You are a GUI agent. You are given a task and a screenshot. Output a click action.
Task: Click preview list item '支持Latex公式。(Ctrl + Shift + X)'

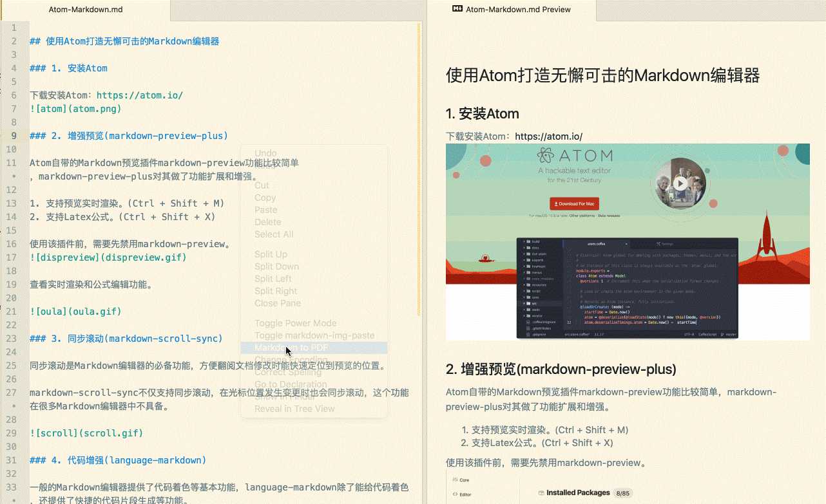(x=542, y=443)
